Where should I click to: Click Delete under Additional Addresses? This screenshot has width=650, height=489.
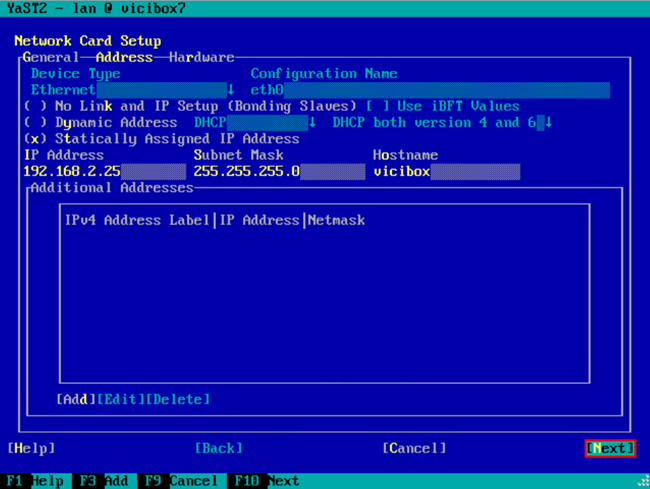pos(178,399)
